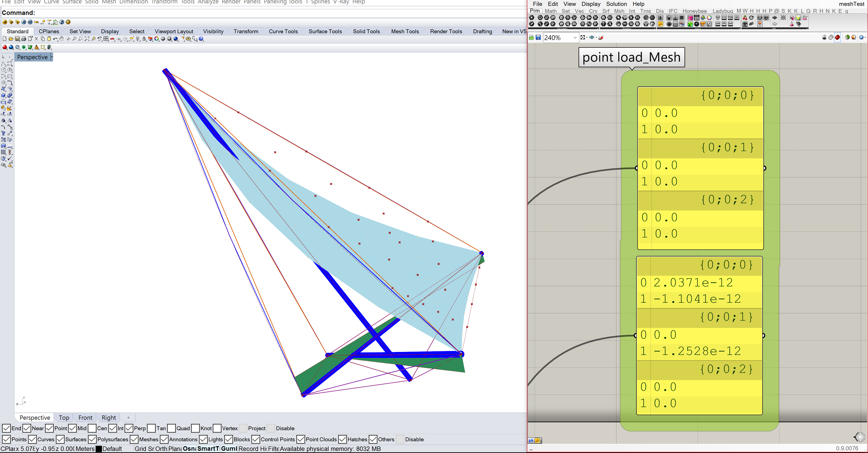
Task: Open the 240% zoom level dropdown
Action: [575, 38]
